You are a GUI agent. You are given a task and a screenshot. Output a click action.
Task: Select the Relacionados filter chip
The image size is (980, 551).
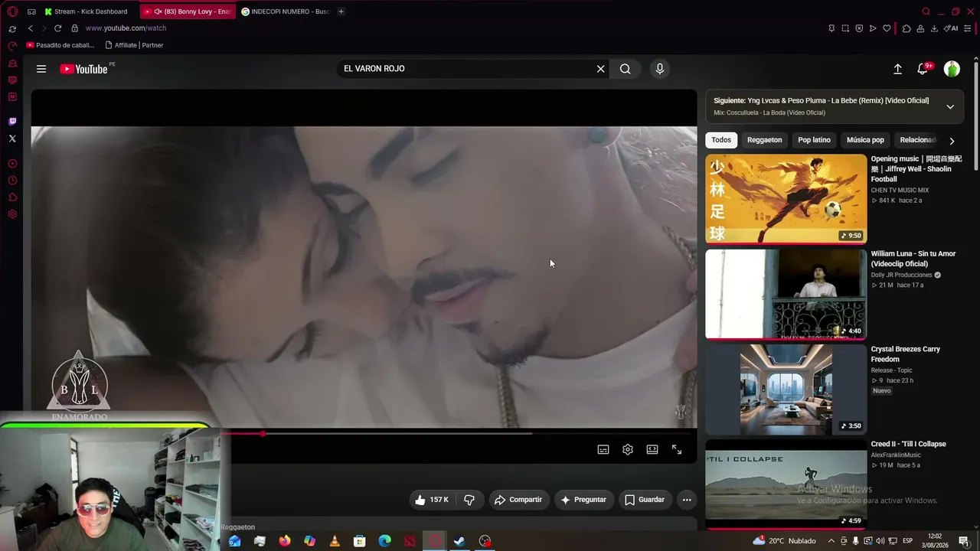click(917, 140)
